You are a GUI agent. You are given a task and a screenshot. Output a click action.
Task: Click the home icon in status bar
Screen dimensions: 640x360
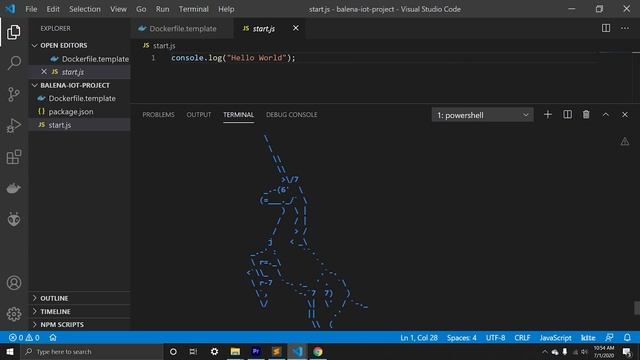pos(53,338)
